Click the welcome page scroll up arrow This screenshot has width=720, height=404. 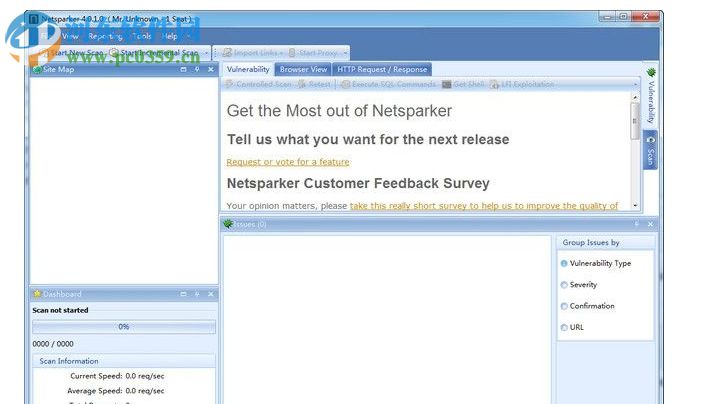tap(635, 97)
